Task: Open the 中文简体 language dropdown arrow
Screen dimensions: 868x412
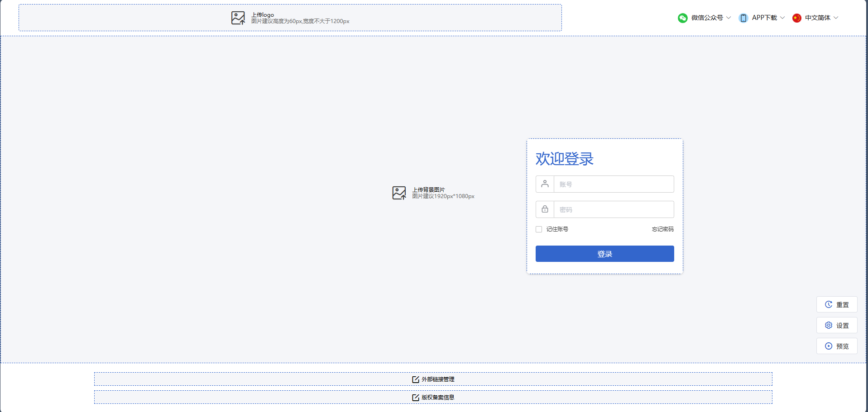Action: tap(836, 18)
